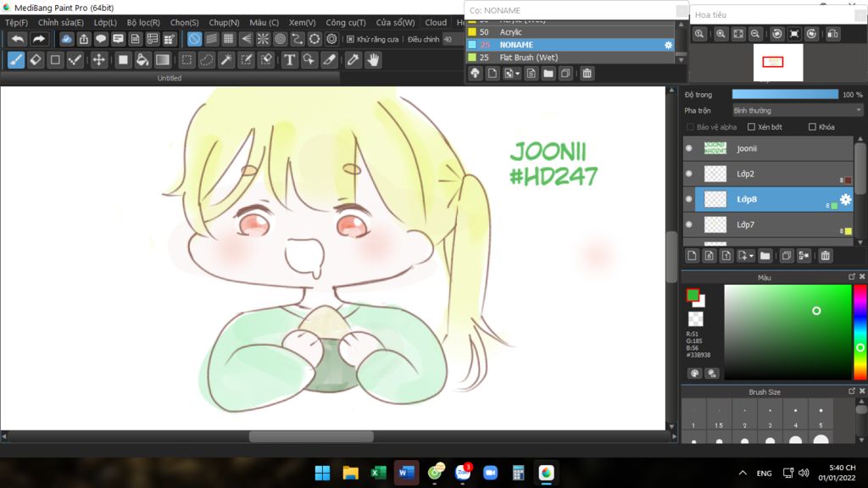The height and width of the screenshot is (488, 868).
Task: Hide the Lớp8 layer
Action: point(688,199)
